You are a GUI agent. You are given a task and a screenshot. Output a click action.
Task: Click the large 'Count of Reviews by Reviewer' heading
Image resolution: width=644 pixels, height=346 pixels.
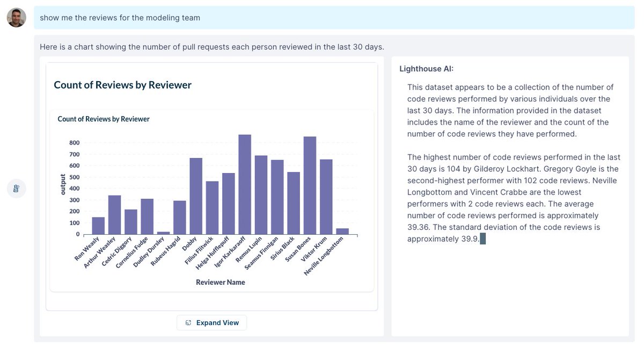point(122,85)
